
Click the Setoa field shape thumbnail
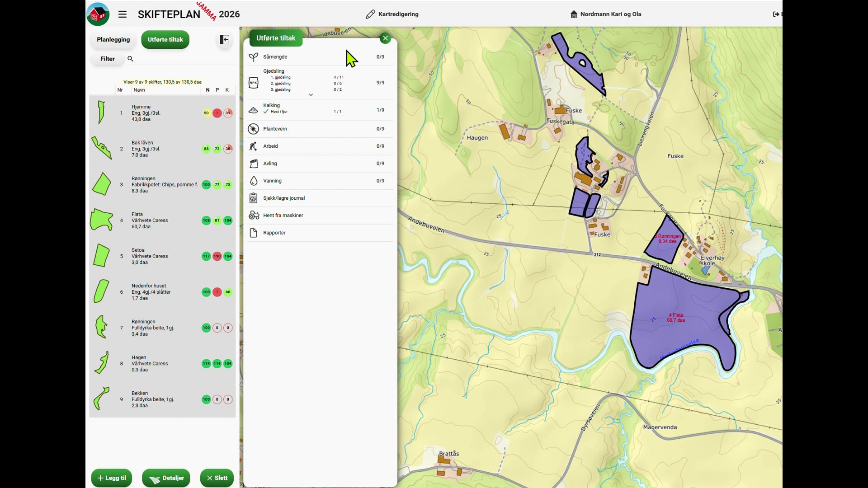click(x=101, y=256)
